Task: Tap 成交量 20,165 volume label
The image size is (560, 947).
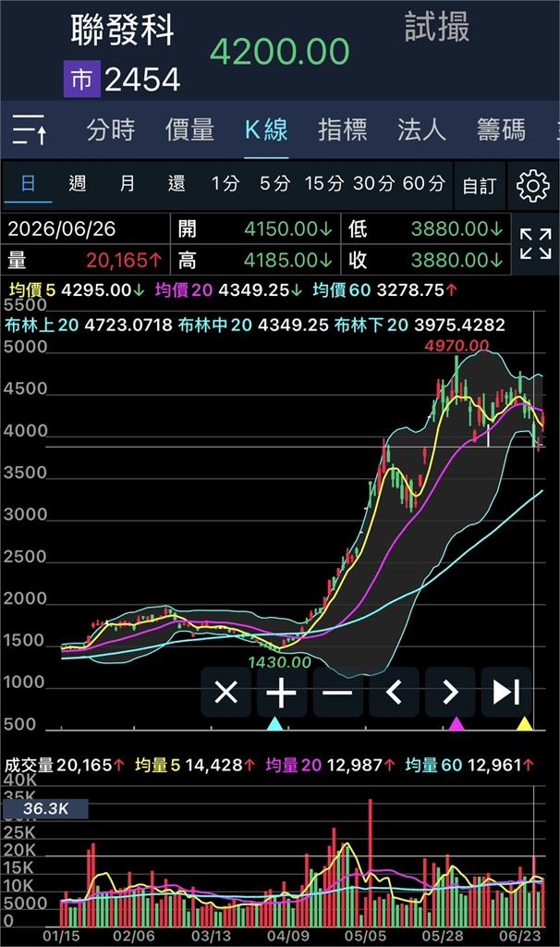Action: 65,765
